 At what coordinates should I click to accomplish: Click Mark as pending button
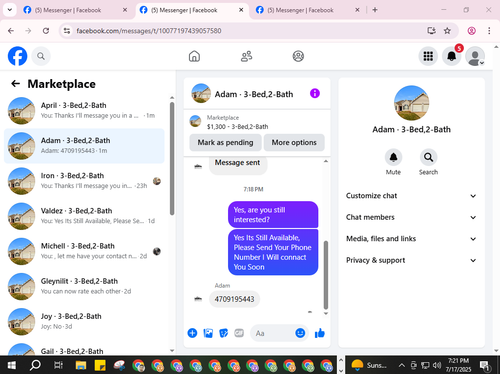coord(225,142)
